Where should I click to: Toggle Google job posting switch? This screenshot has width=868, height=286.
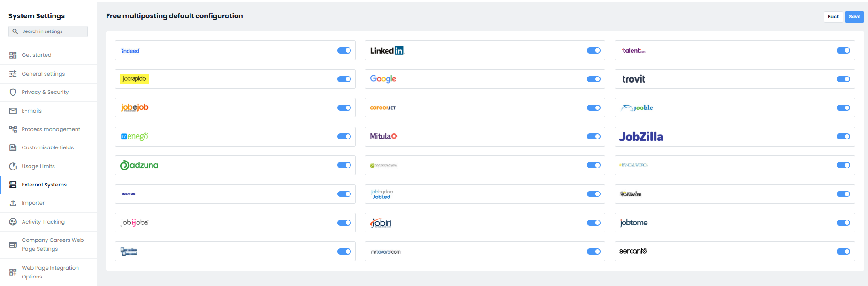pyautogui.click(x=594, y=79)
